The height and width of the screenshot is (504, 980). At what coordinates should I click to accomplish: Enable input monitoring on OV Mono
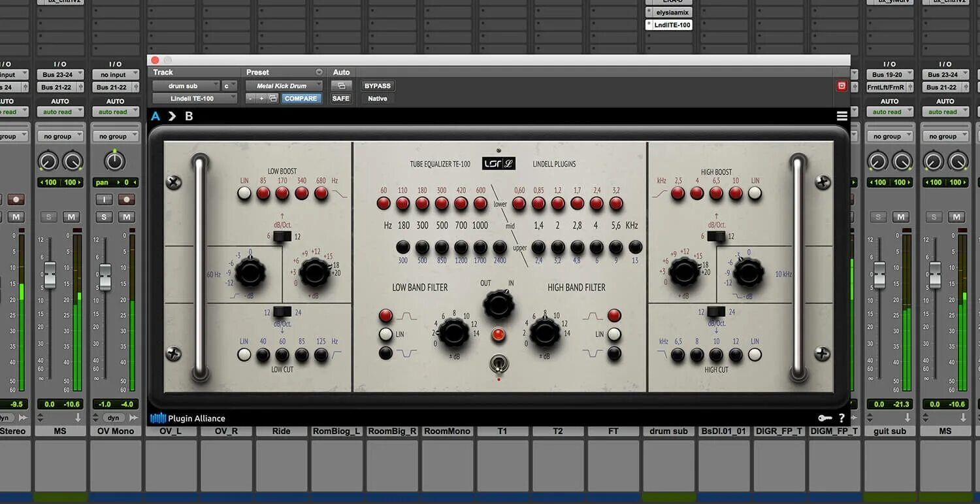104,199
